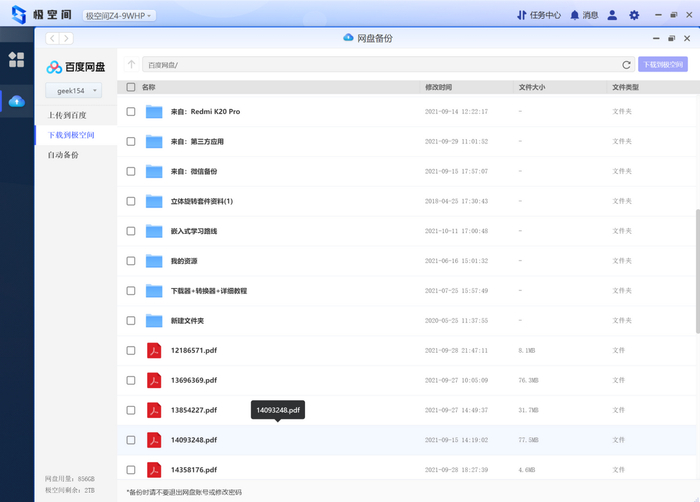The image size is (700, 502).
Task: Check the 12186571.pdf checkbox
Action: [131, 351]
